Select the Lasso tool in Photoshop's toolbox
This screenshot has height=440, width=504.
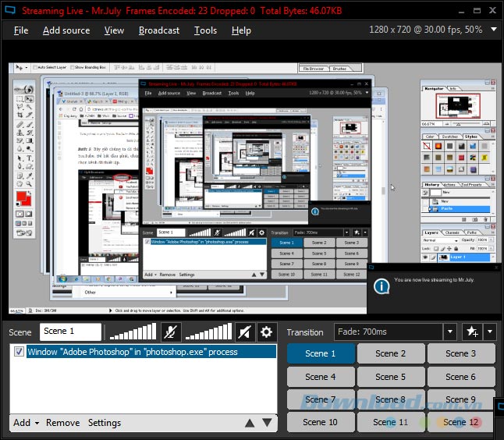pyautogui.click(x=20, y=107)
